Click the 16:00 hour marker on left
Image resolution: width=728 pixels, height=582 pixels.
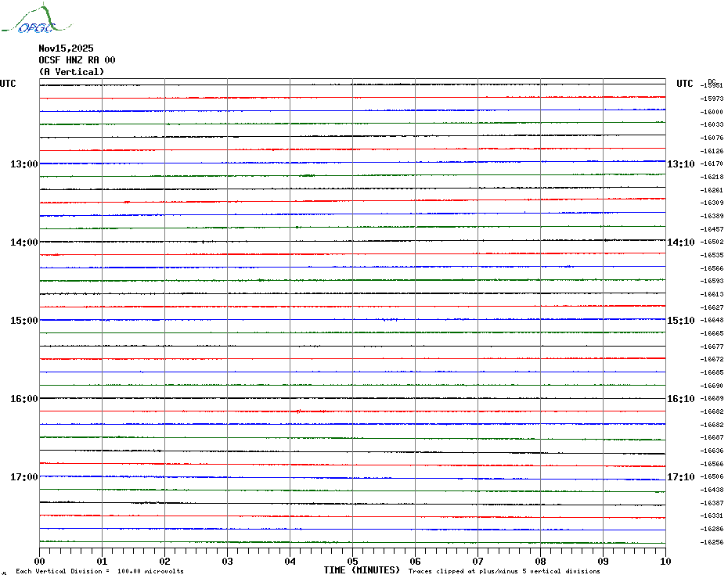(23, 399)
